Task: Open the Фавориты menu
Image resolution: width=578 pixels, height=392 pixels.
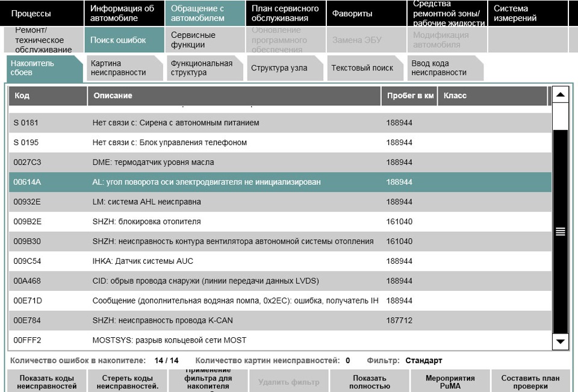Action: coord(367,13)
